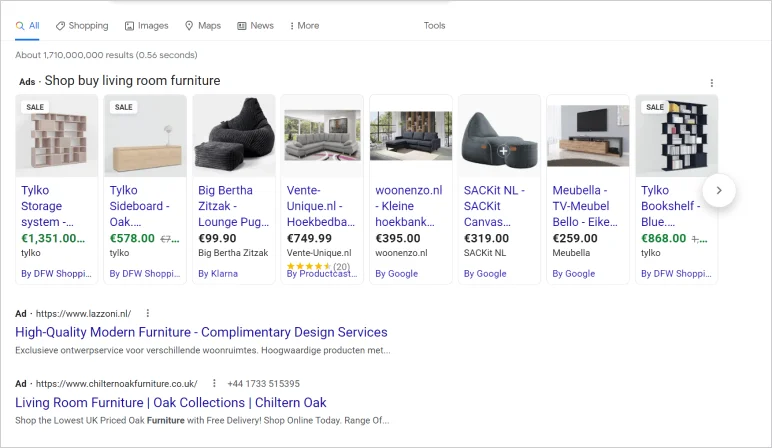772x448 pixels.
Task: Click the Images picture icon
Action: tap(129, 26)
